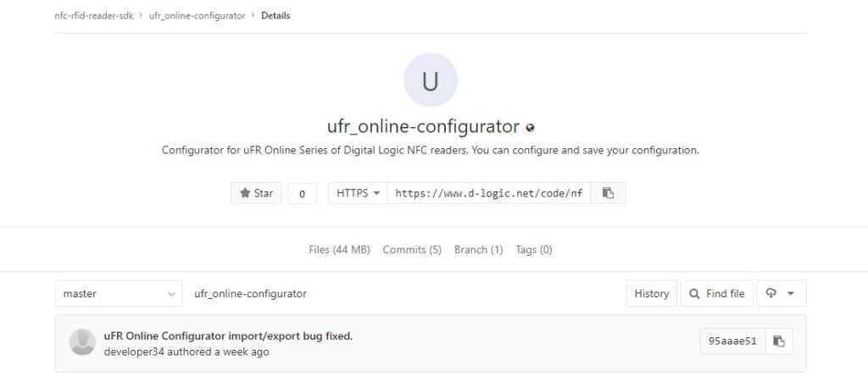Open Files (44 MB) link
The width and height of the screenshot is (868, 382).
pos(339,250)
